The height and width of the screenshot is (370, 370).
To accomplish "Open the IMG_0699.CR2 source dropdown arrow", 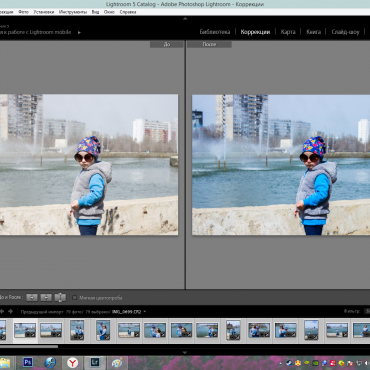I will [145, 312].
